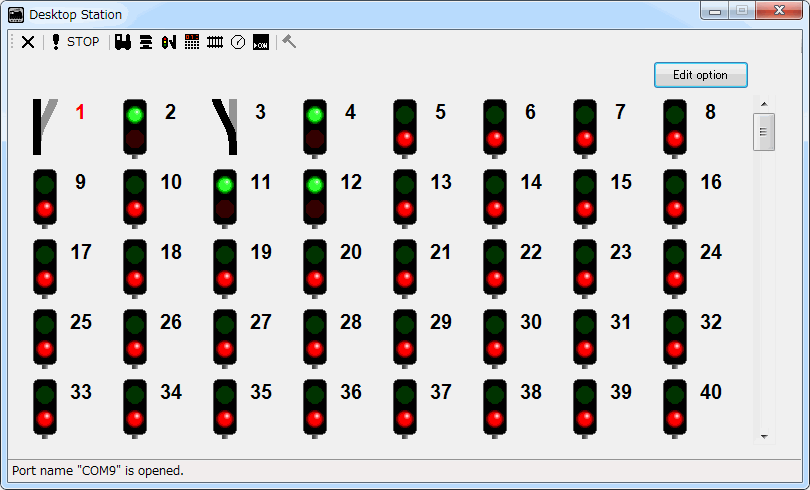Switch signal number 4

(315, 128)
